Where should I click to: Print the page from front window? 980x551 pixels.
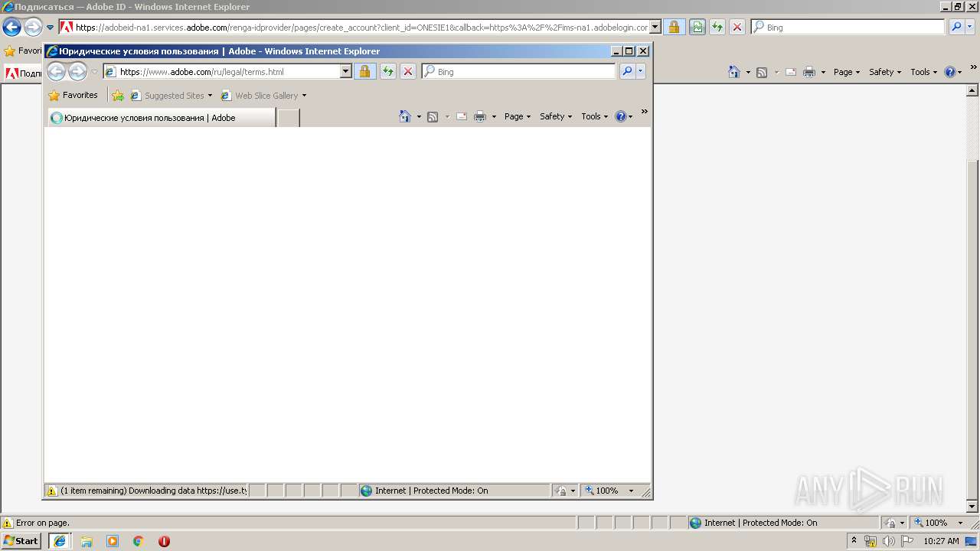tap(480, 116)
